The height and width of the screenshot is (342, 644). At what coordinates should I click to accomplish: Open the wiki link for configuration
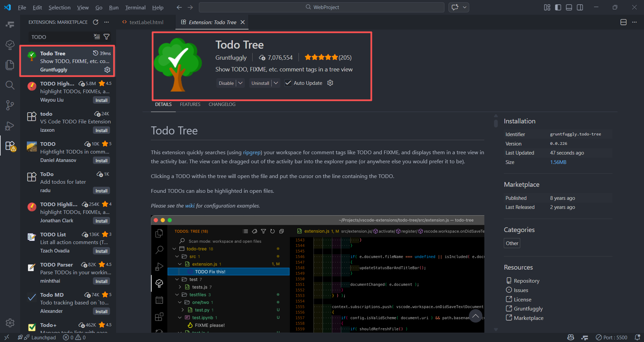click(x=190, y=206)
